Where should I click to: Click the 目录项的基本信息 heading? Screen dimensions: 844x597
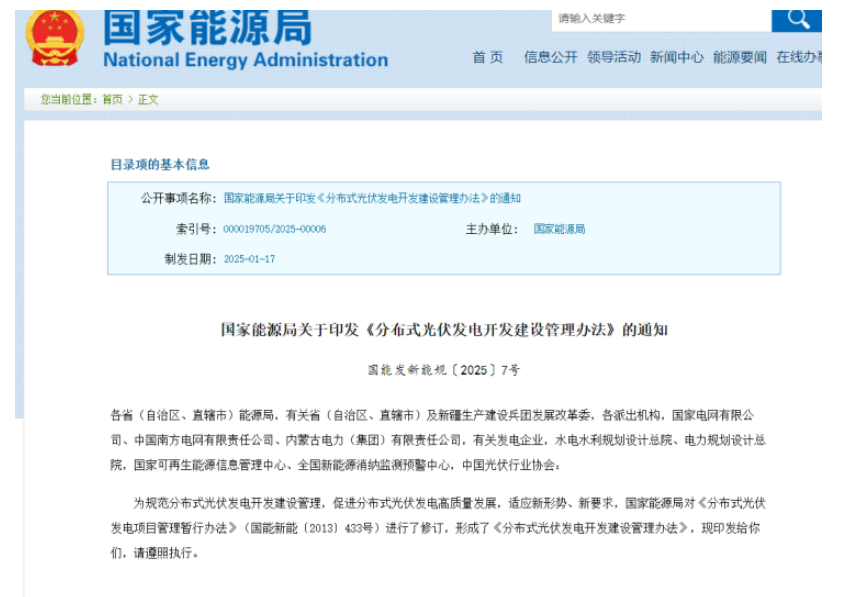[160, 165]
